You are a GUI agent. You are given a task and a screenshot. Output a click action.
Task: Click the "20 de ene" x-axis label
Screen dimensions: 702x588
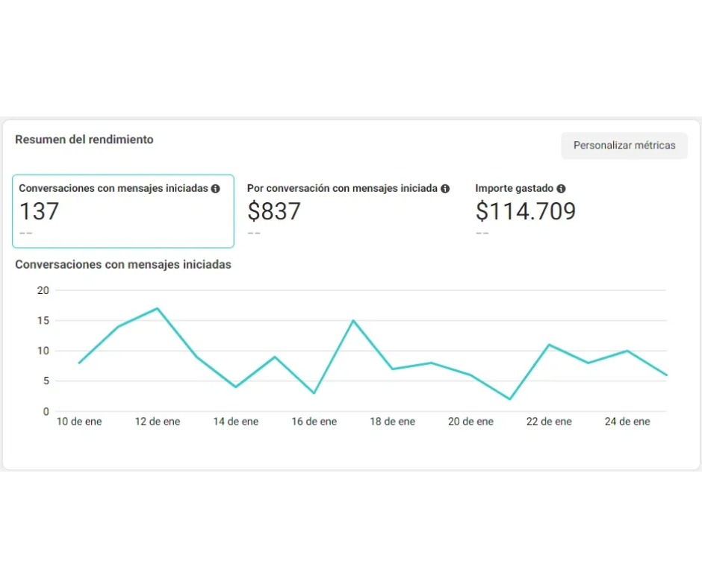tap(470, 422)
